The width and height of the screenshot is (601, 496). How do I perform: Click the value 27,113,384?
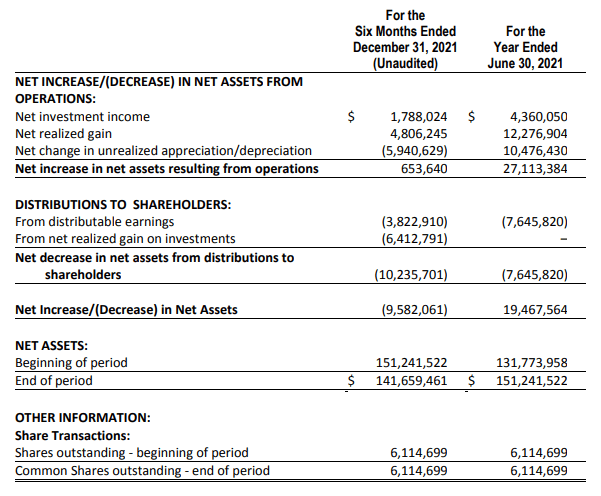tap(535, 169)
